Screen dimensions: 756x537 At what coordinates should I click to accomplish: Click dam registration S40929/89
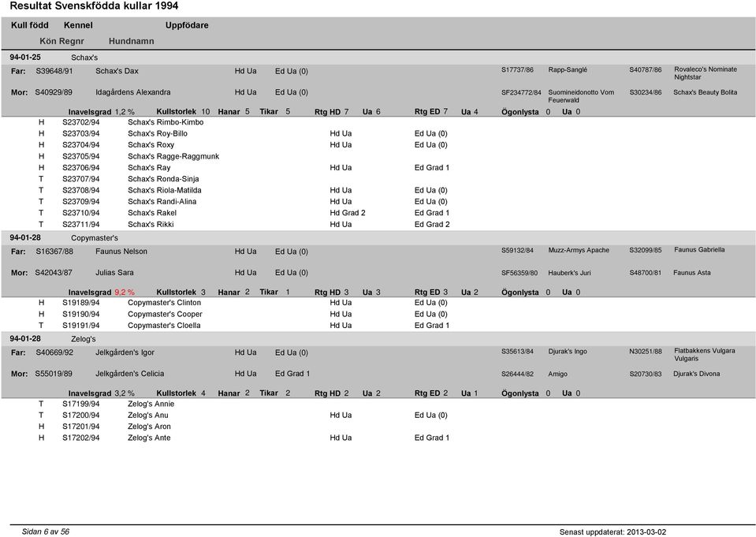[54, 92]
